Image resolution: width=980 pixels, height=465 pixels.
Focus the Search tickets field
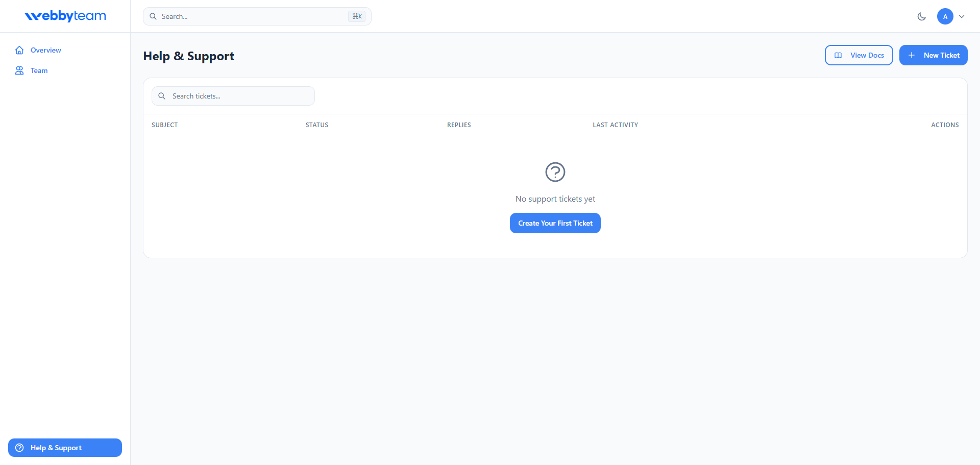click(233, 96)
